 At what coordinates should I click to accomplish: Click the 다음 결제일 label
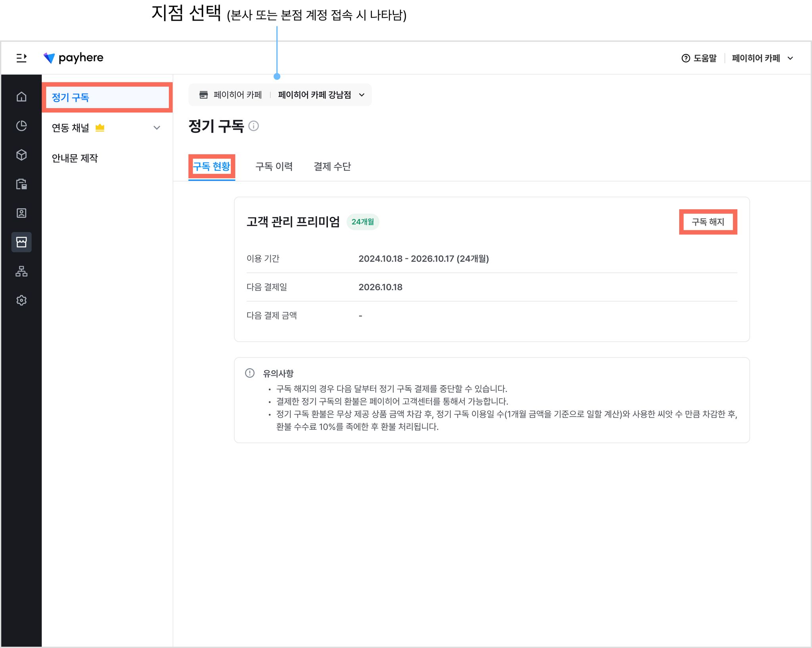click(x=266, y=287)
